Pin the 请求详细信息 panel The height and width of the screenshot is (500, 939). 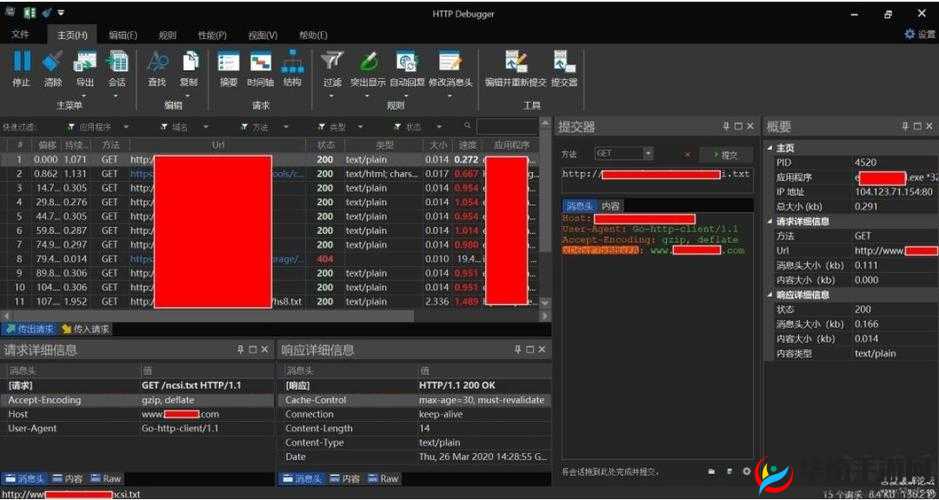coord(240,349)
